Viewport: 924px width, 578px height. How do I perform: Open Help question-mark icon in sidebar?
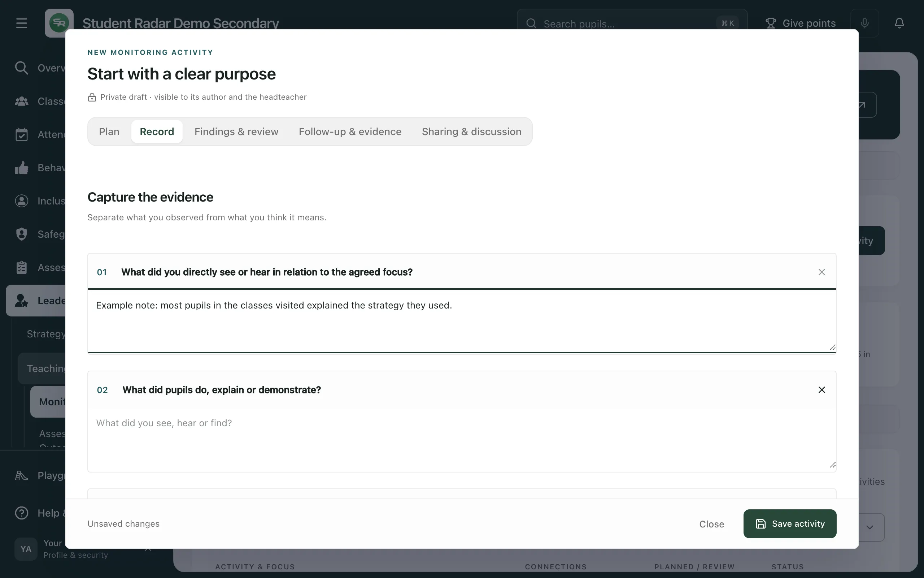click(x=21, y=513)
